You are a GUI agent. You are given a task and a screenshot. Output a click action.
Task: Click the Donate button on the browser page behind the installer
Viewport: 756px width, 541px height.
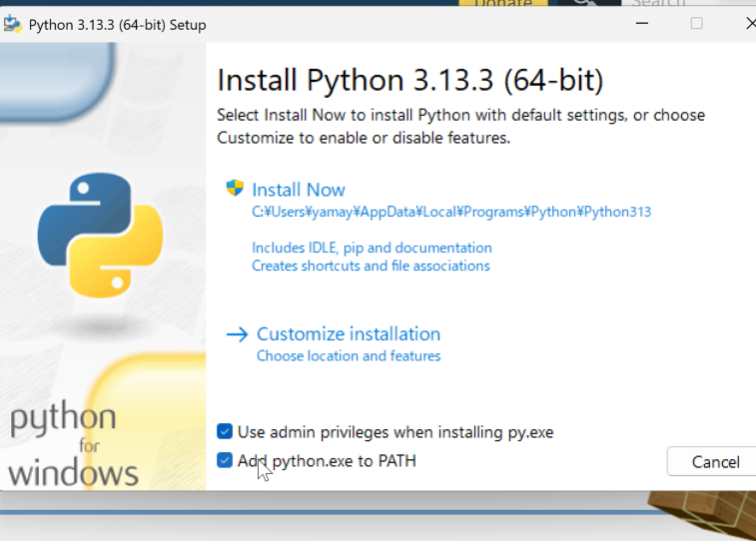point(503,3)
